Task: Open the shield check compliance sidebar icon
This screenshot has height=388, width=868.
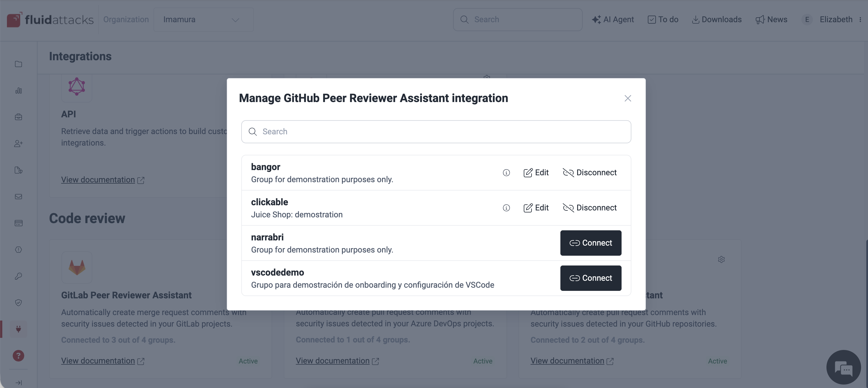Action: tap(18, 303)
